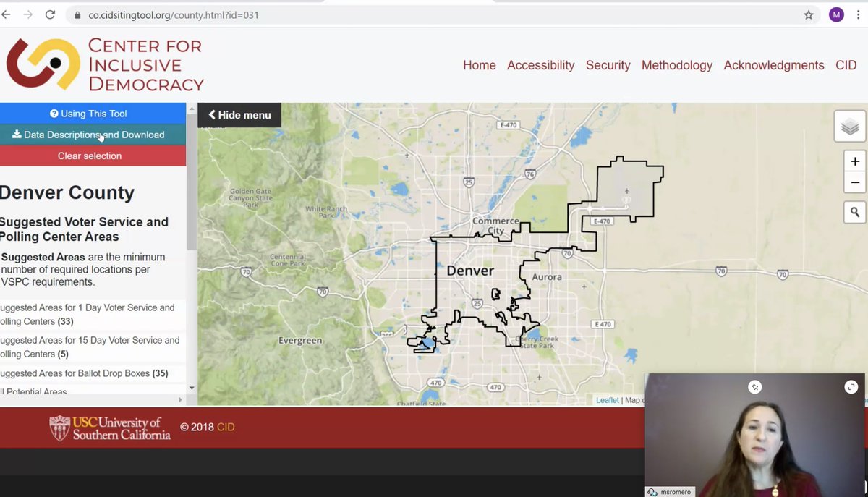Open the CID nav link
868x497 pixels.
tap(846, 65)
